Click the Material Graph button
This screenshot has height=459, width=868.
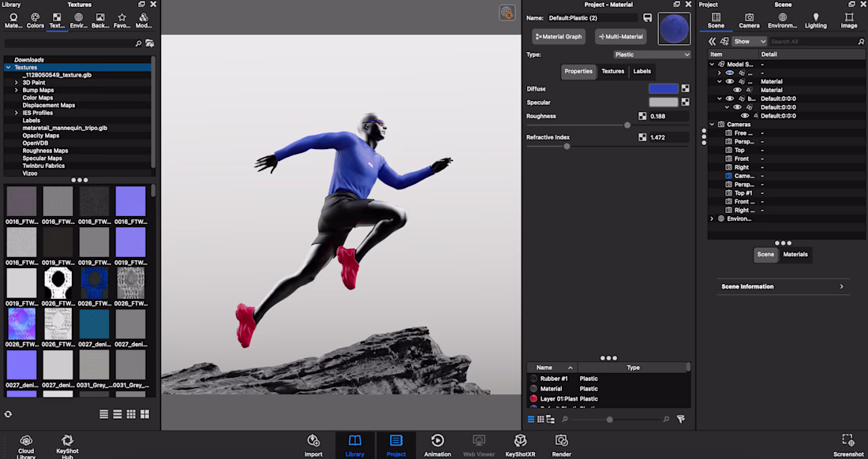(x=558, y=36)
